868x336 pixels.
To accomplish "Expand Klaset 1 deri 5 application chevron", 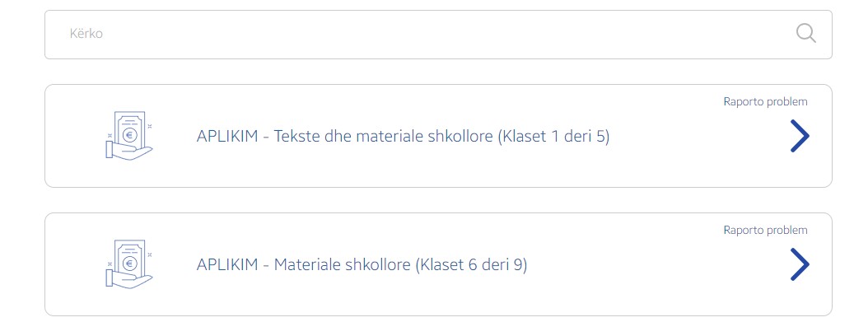I will (x=800, y=136).
